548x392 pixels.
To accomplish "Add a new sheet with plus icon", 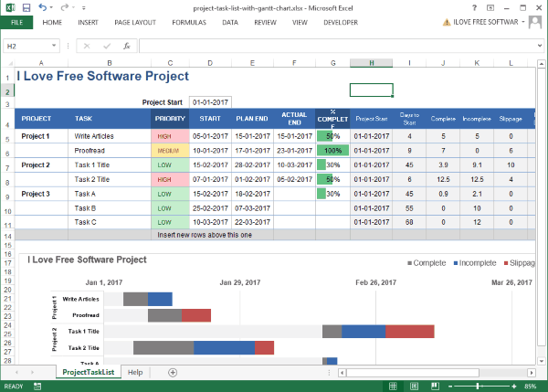I will 173,372.
